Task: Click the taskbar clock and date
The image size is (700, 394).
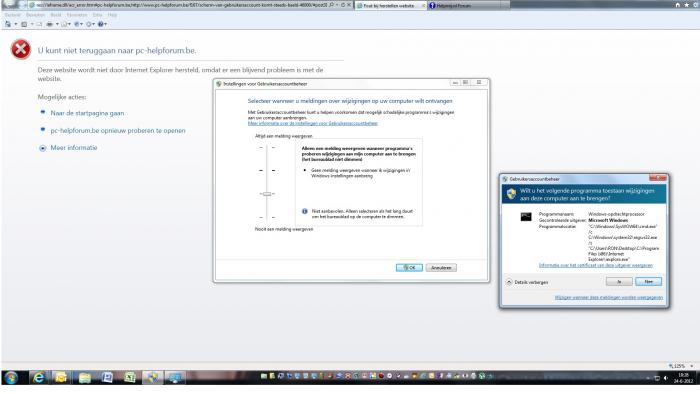Action: pyautogui.click(x=683, y=378)
